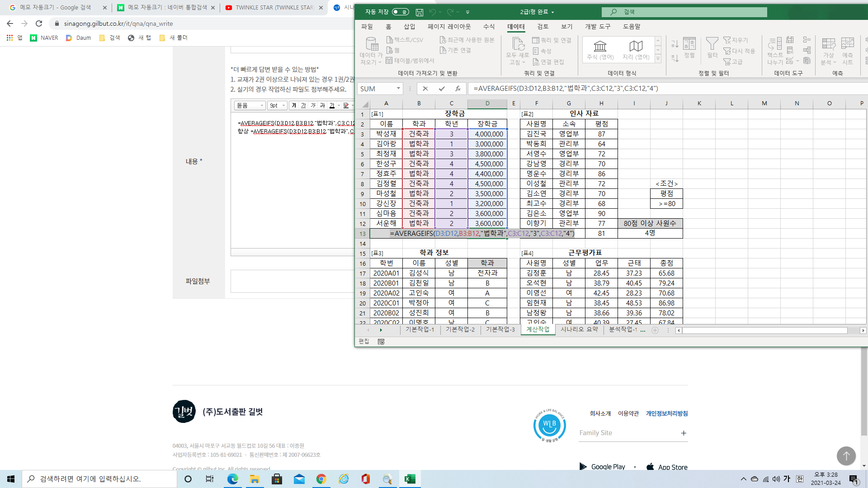Viewport: 868px width, 488px height.
Task: Open the 돋움 font dropdown
Action: [x=250, y=105]
